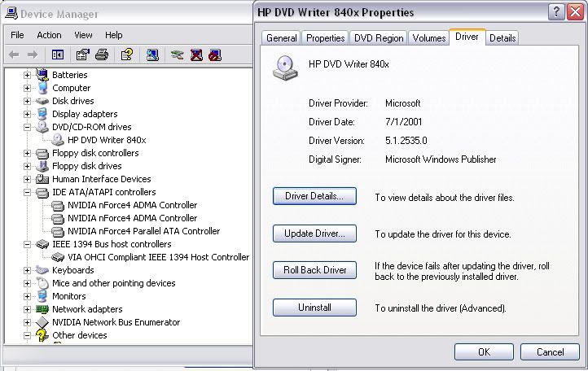The width and height of the screenshot is (588, 371).
Task: Expand the Computer node
Action: coord(27,88)
